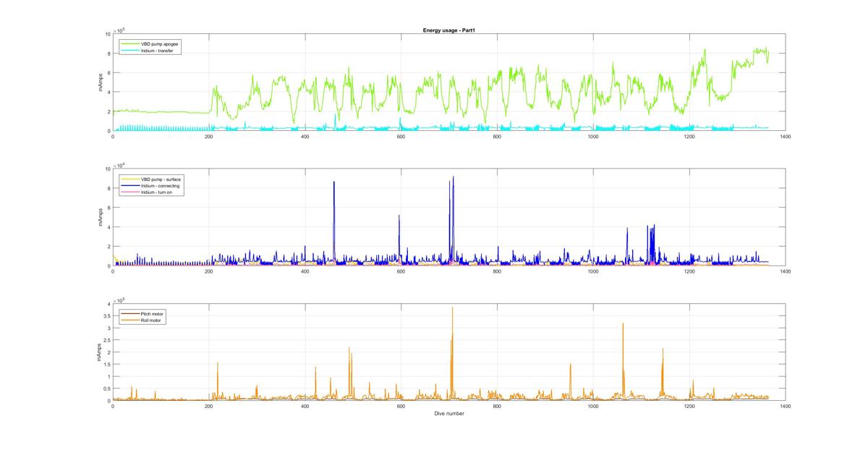Select 'Pitch motor' legend entry
Image resolution: width=868 pixels, height=450 pixels.
point(152,313)
